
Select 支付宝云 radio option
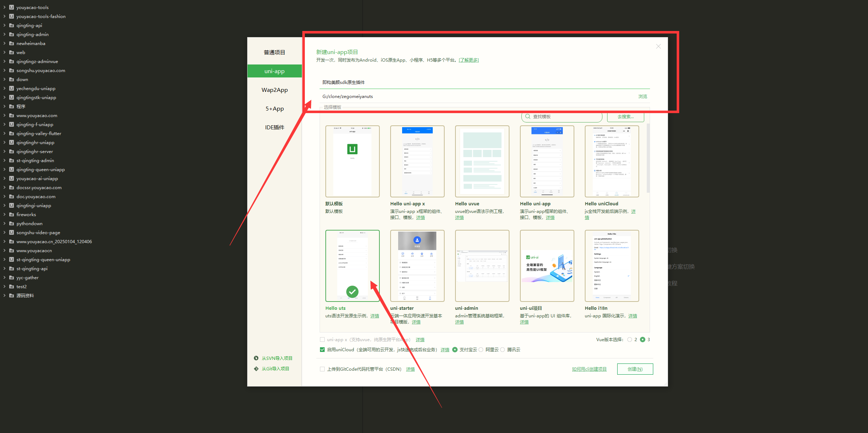(455, 349)
